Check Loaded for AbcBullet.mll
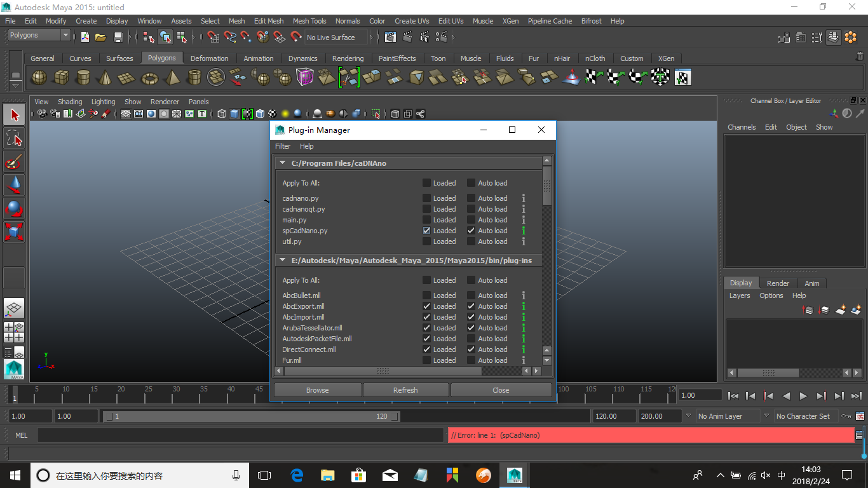868x488 pixels. pos(427,295)
